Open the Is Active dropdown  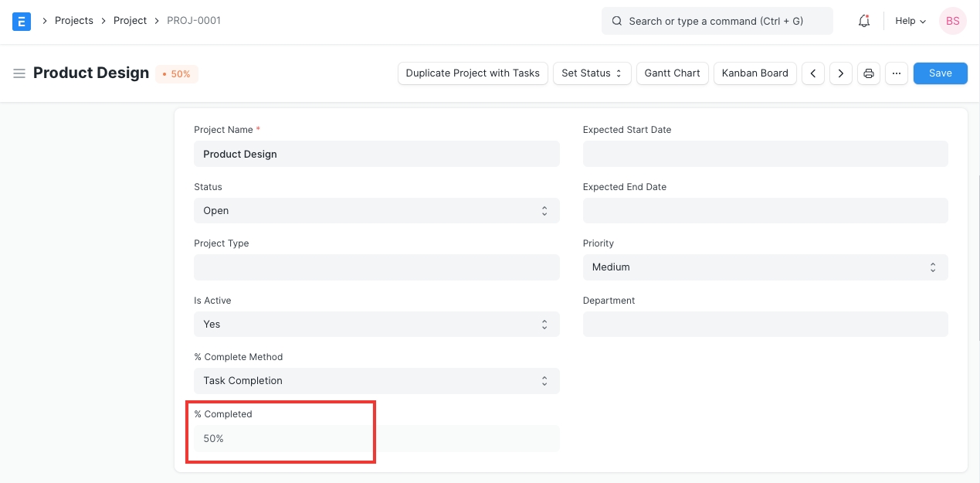pyautogui.click(x=376, y=325)
